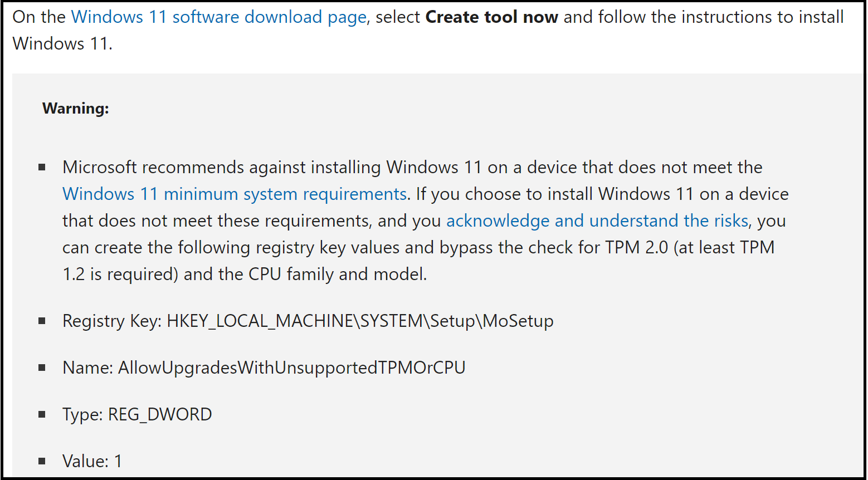Screen dimensions: 868x480
Task: Click the Name: label text
Action: tap(88, 368)
